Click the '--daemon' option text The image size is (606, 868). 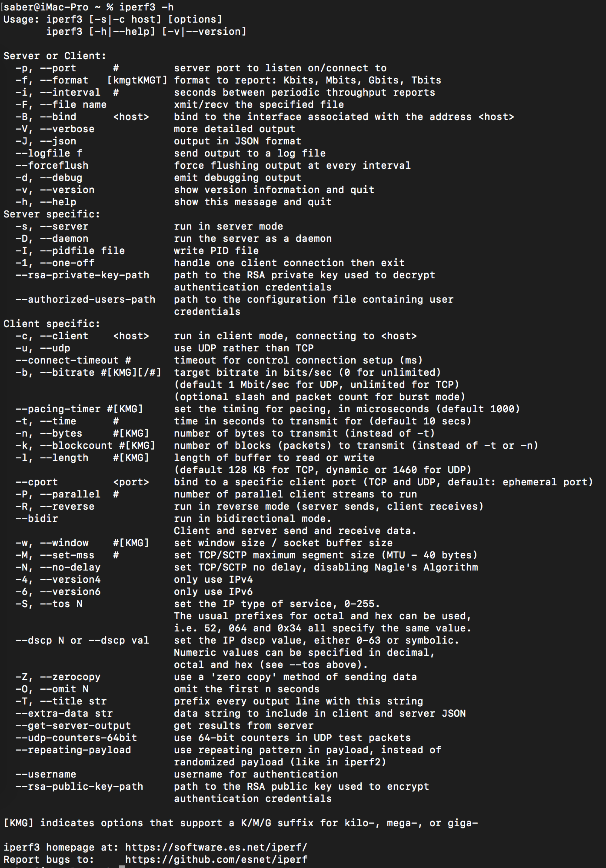pyautogui.click(x=64, y=238)
